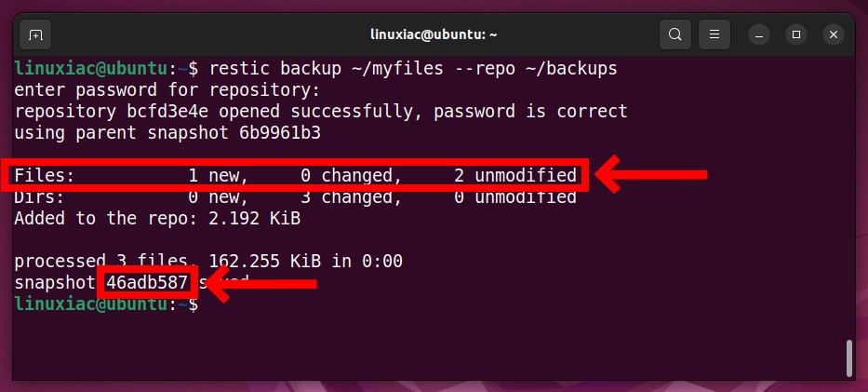Open the hamburger main menu

tap(714, 34)
